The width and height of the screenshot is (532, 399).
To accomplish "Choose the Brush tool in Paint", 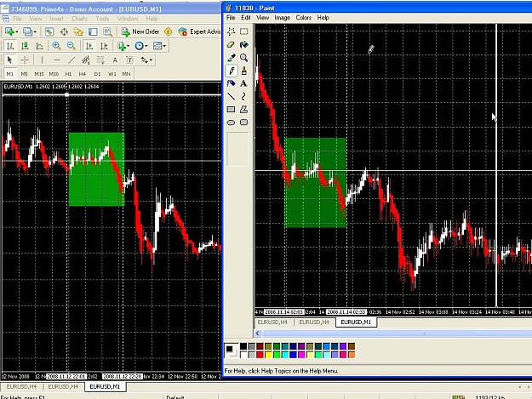I will (x=244, y=71).
